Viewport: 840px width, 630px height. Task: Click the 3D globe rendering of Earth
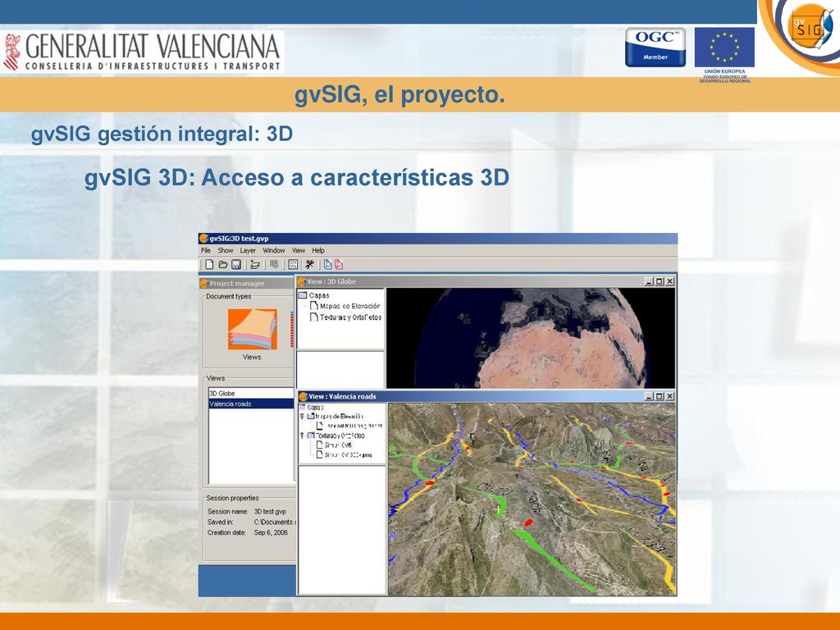point(531,338)
